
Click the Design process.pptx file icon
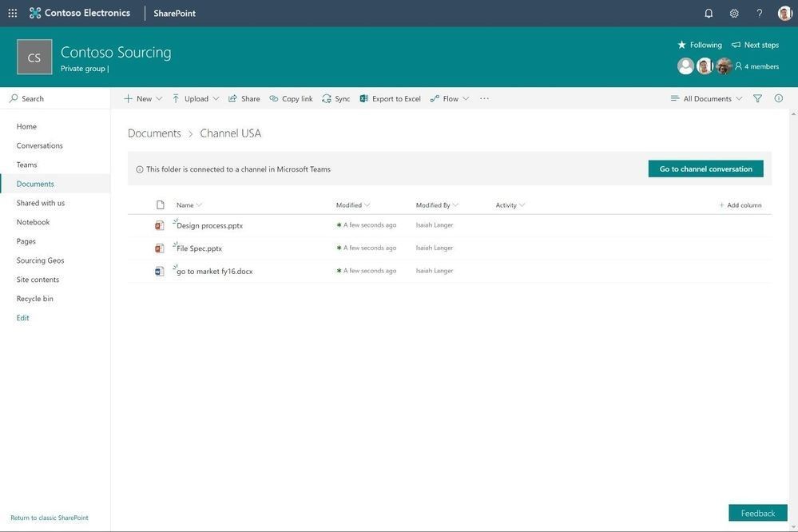(x=159, y=225)
